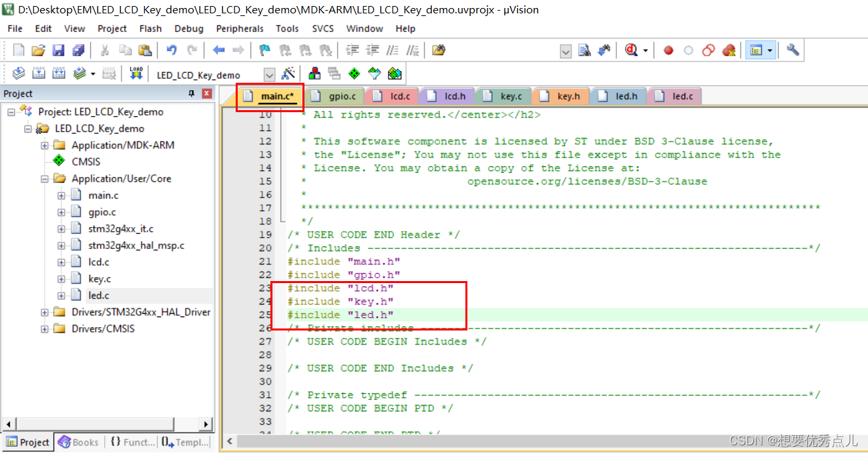Insert a breakpoint with the red dot icon
Screen dimensions: 868x454
[x=668, y=50]
